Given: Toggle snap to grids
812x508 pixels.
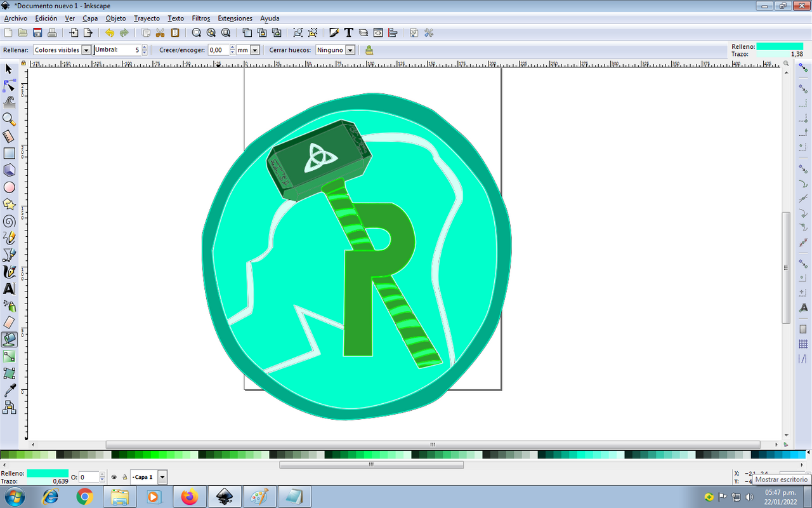Looking at the screenshot, I should (803, 344).
